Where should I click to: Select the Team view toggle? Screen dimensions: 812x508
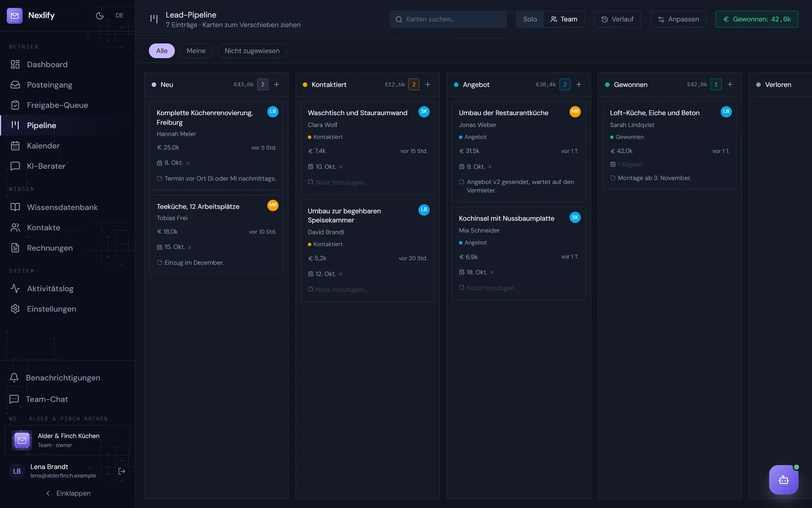(564, 19)
